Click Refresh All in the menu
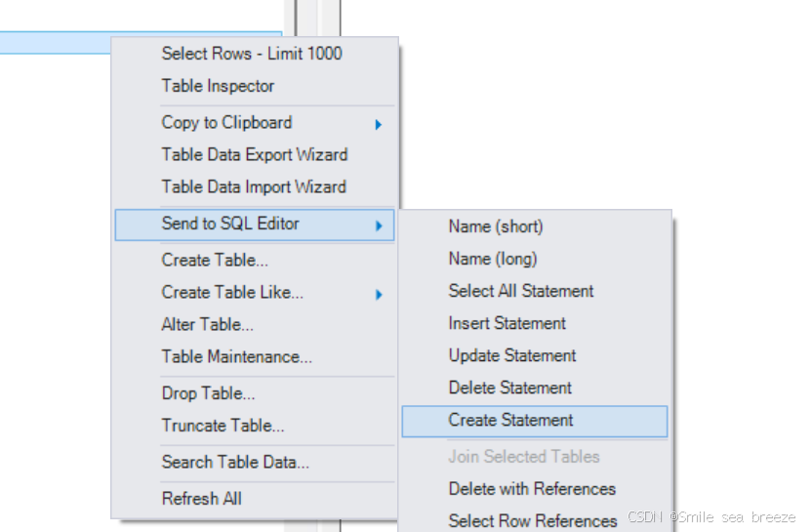The height and width of the screenshot is (532, 811). click(x=202, y=499)
